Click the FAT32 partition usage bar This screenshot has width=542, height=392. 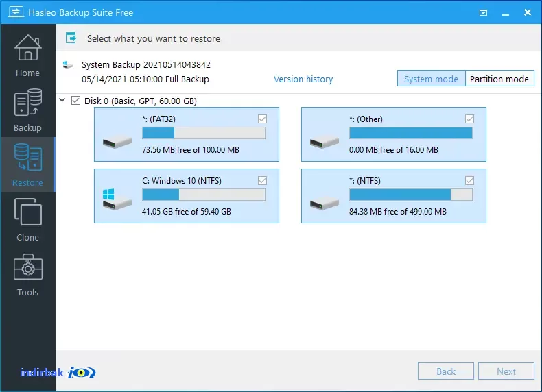coord(204,133)
